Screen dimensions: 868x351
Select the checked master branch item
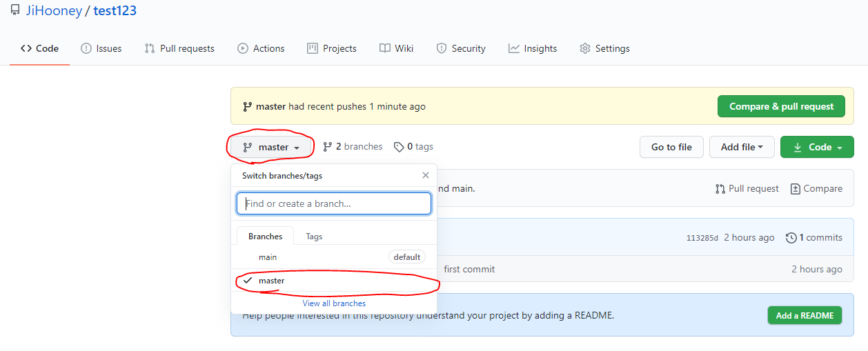point(334,281)
